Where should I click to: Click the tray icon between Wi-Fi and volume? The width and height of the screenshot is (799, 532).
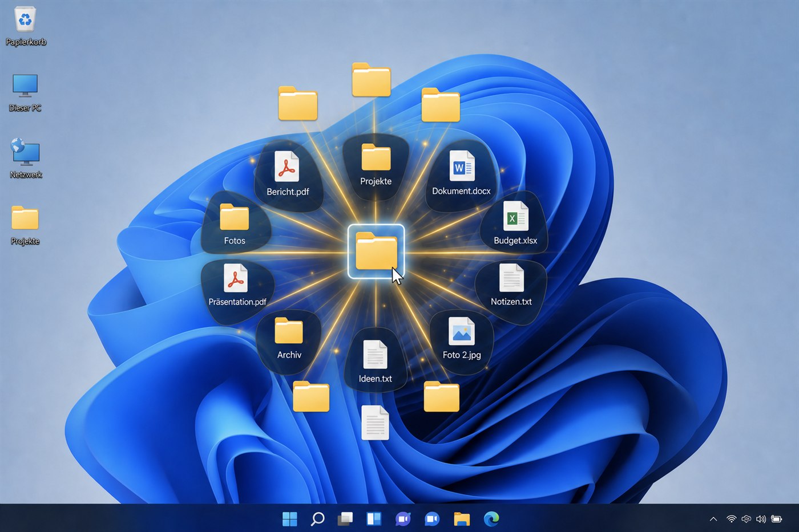[x=746, y=519]
